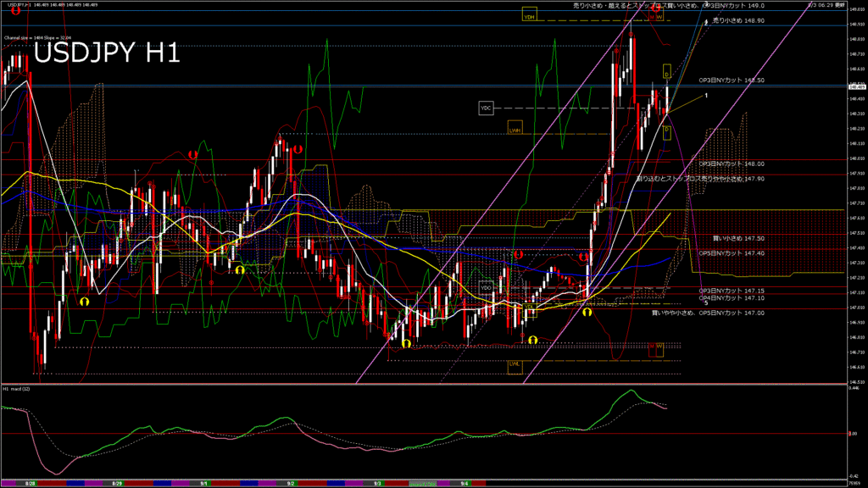Image resolution: width=868 pixels, height=488 pixels.
Task: Click the YDH marker box
Action: pyautogui.click(x=530, y=17)
